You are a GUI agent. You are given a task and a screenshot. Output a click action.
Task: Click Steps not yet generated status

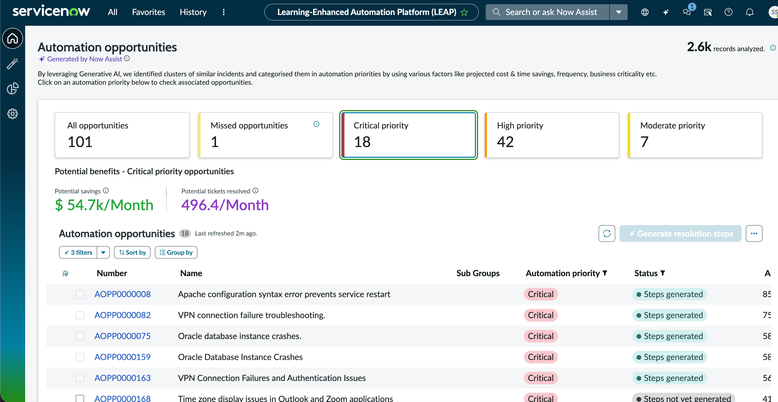click(684, 398)
